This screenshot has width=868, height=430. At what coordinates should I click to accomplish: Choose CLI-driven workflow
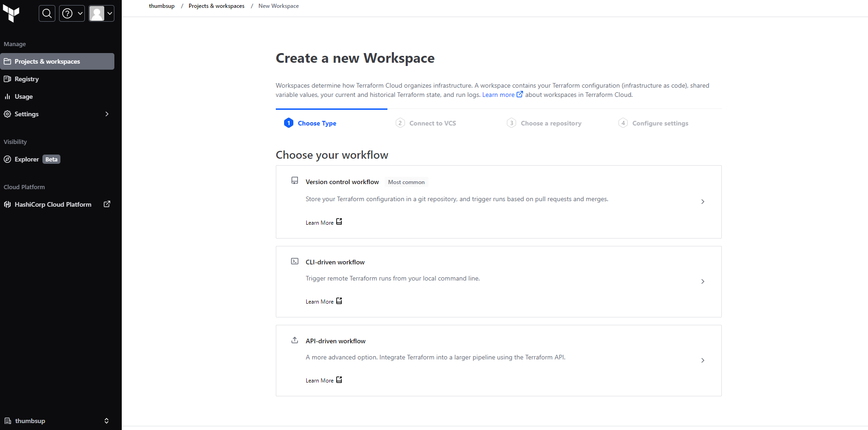point(499,281)
